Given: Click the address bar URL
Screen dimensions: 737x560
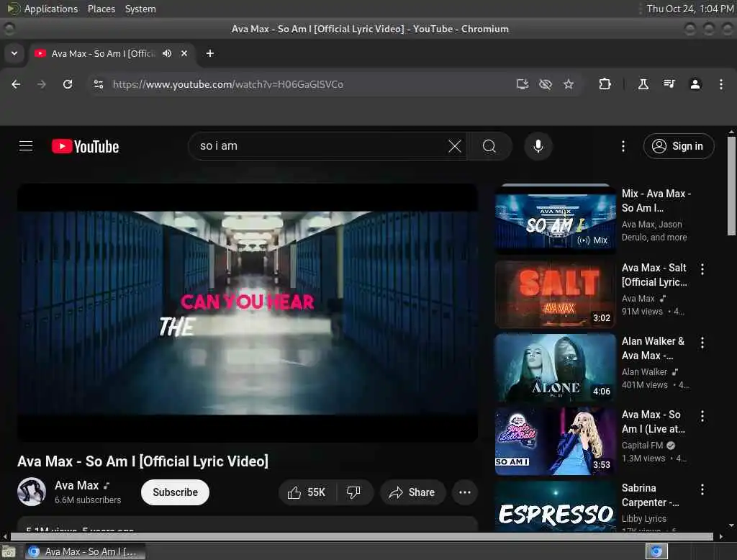Looking at the screenshot, I should point(227,84).
